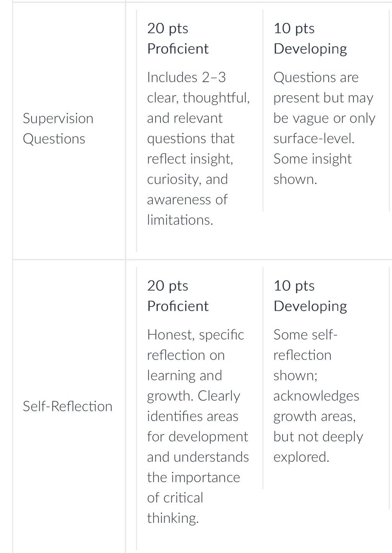The height and width of the screenshot is (553, 392).
Task: Click the 'Developing' heading in Supervision row
Action: 310,49
